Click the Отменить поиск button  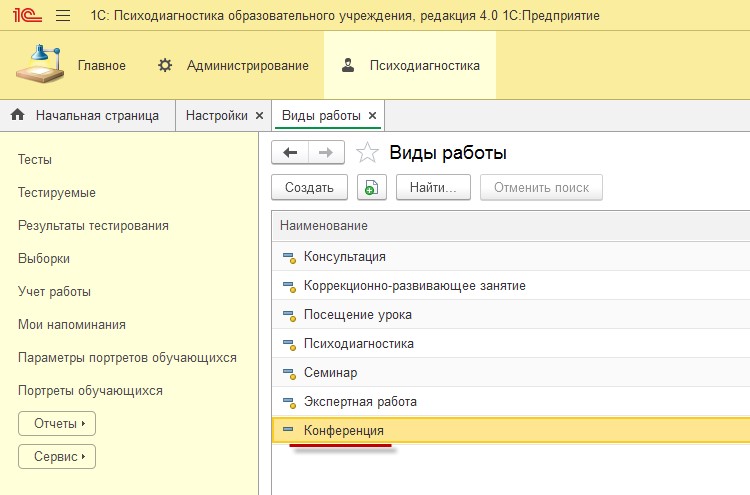click(541, 187)
